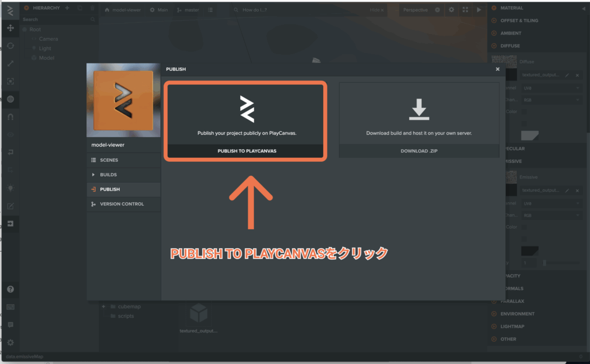Select the Translate gizmo tool

(x=10, y=28)
